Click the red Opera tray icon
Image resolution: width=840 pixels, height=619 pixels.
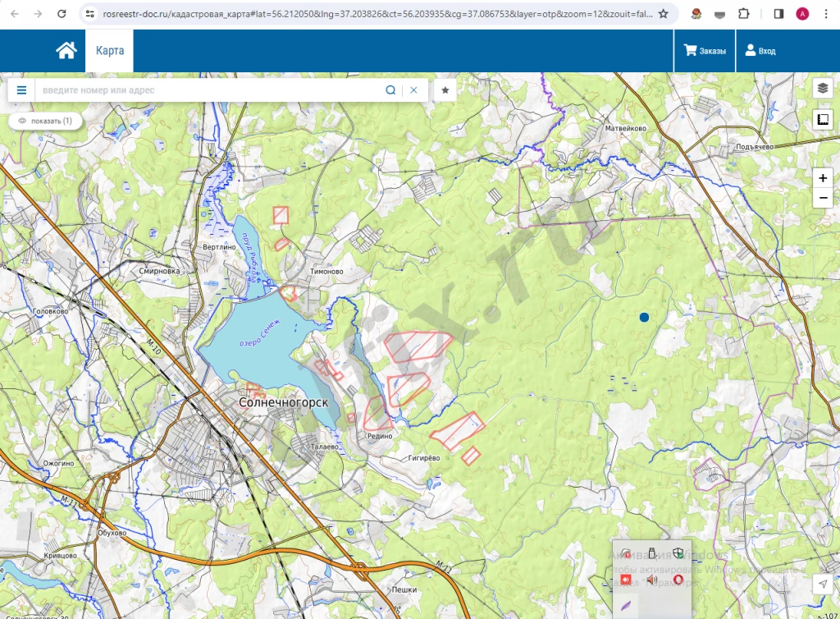pos(678,580)
